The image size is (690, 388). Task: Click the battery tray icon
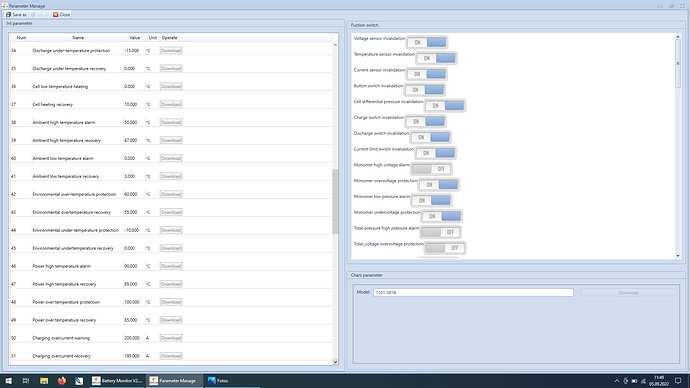pos(634,381)
